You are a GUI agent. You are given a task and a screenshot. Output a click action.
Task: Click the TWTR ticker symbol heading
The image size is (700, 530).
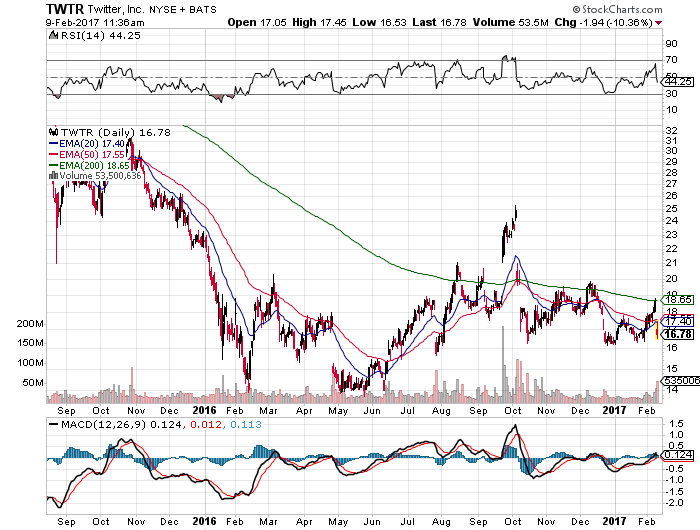tap(65, 9)
